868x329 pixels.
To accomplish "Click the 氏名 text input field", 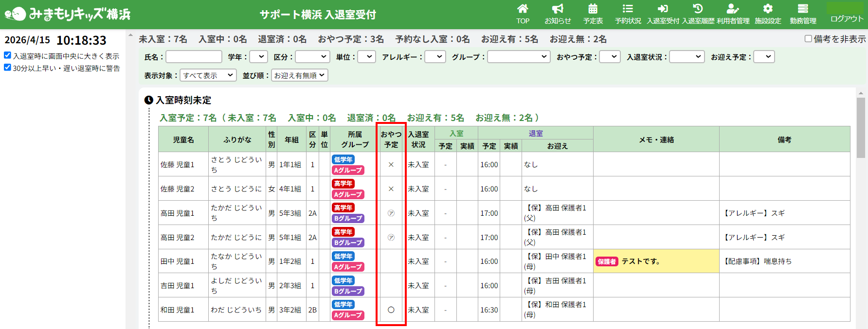I will pos(194,57).
